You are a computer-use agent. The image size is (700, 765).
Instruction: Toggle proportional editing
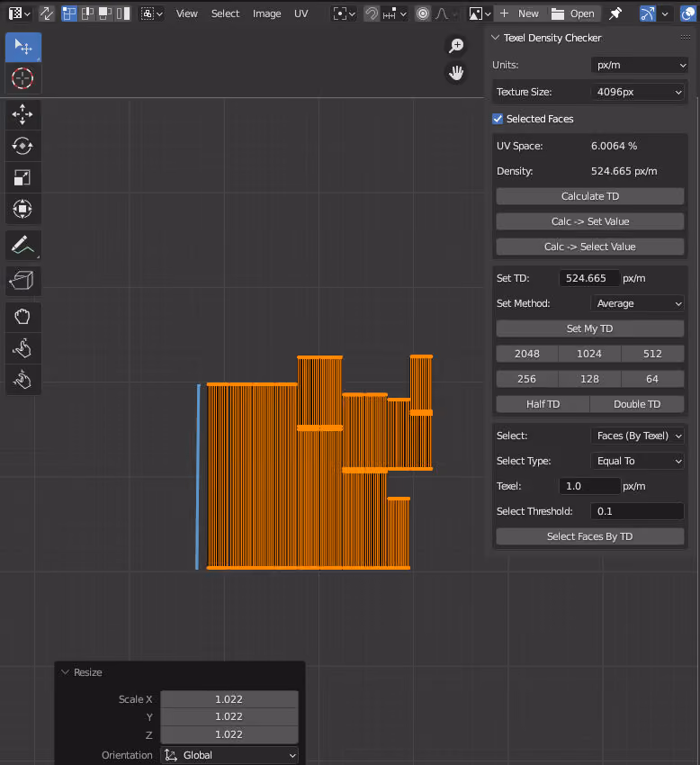click(x=423, y=13)
